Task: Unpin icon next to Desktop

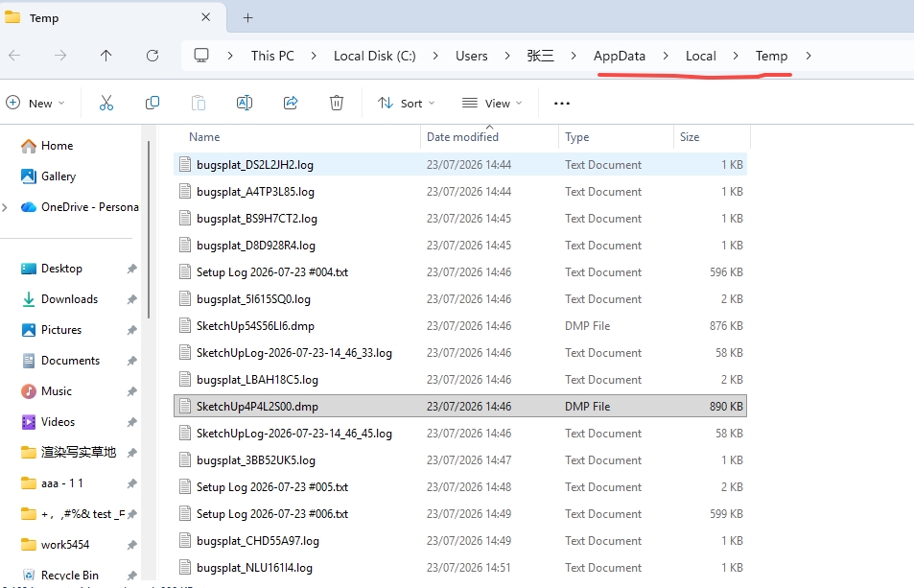Action: (x=131, y=269)
